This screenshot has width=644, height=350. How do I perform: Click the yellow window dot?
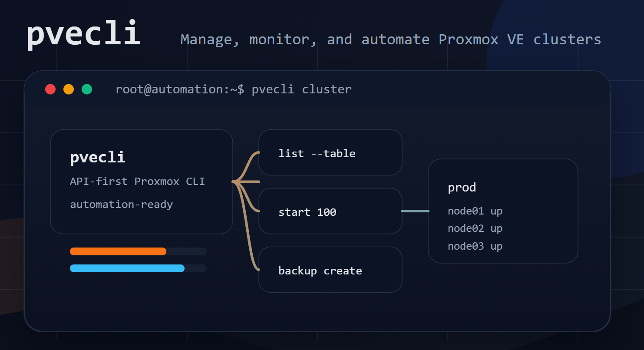pos(69,89)
